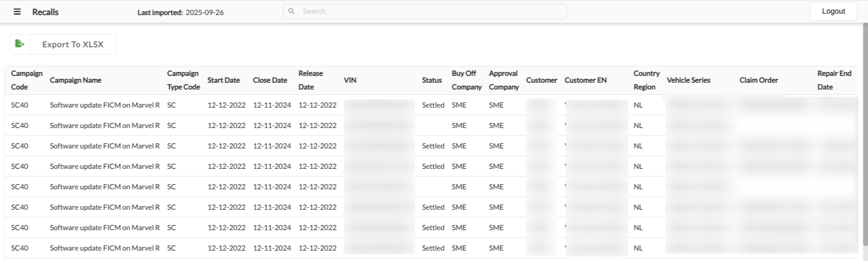Click the Export To XLSX button
Viewport: 868px width, 261px height.
[73, 44]
